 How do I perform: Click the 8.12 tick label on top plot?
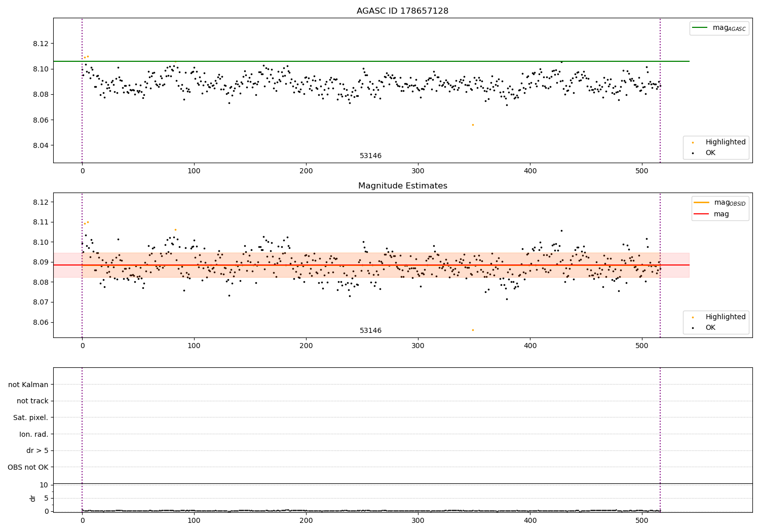pyautogui.click(x=41, y=44)
